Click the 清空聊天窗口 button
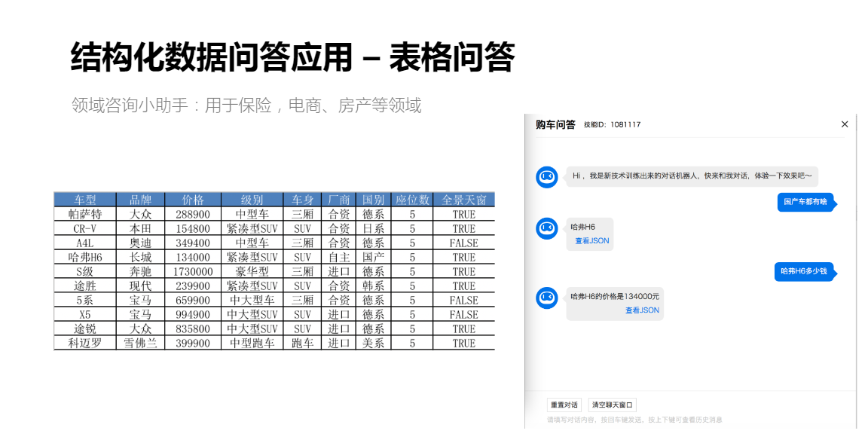 [x=613, y=405]
